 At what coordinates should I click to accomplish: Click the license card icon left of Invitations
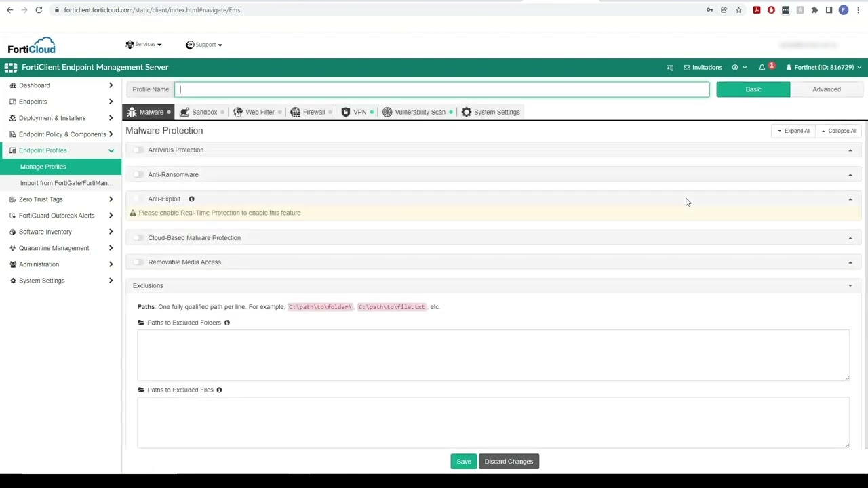coord(670,68)
